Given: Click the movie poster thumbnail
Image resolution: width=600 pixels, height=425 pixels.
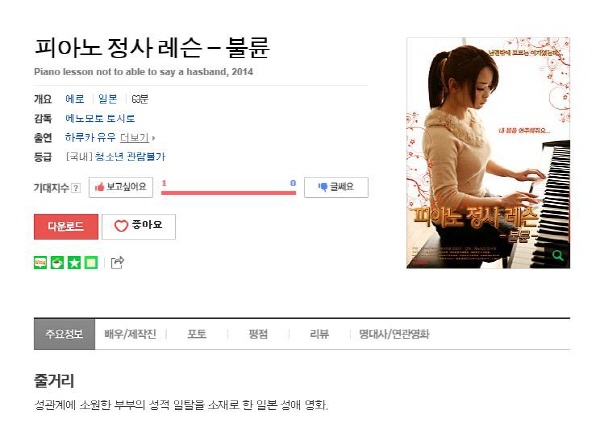Looking at the screenshot, I should [x=488, y=153].
